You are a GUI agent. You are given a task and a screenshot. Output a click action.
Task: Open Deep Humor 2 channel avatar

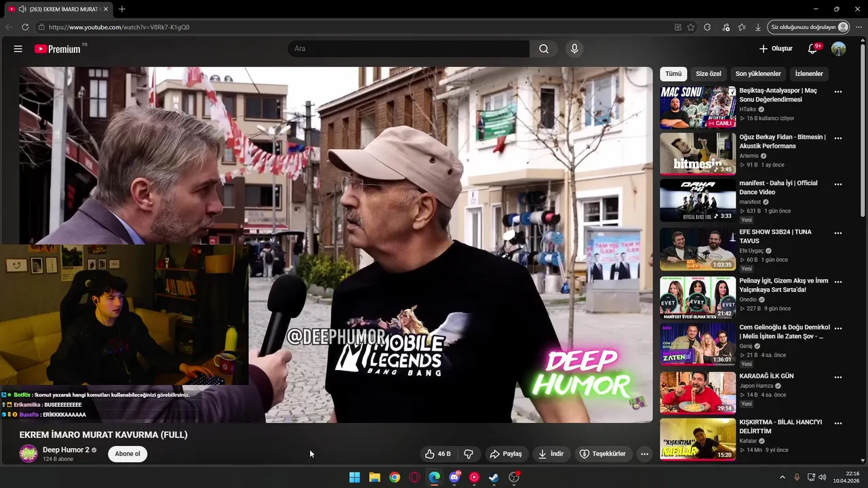tap(28, 454)
